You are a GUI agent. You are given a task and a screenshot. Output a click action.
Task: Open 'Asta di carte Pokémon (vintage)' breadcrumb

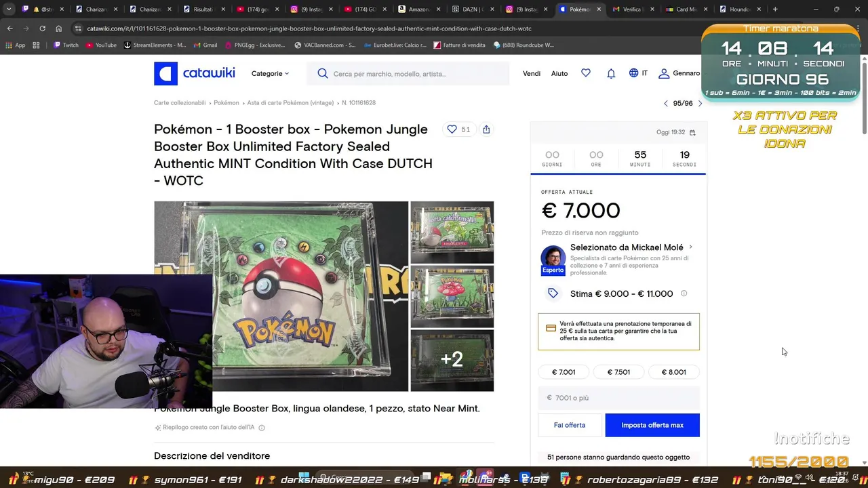[x=290, y=103]
